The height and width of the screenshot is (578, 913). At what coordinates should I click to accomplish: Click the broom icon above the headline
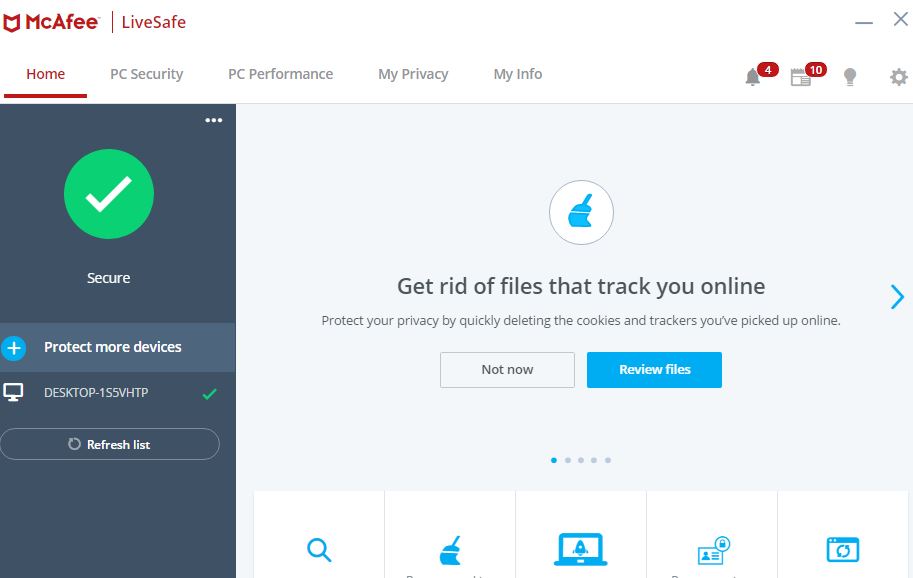pos(581,212)
